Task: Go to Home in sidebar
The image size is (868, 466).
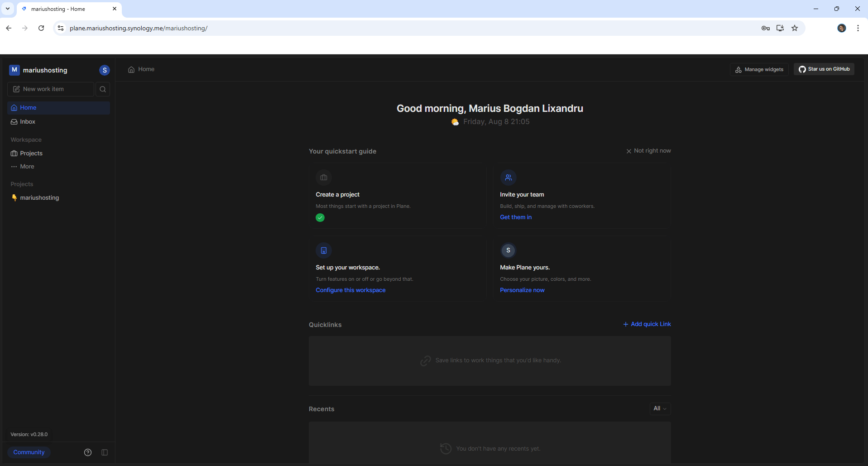Action: [x=58, y=108]
